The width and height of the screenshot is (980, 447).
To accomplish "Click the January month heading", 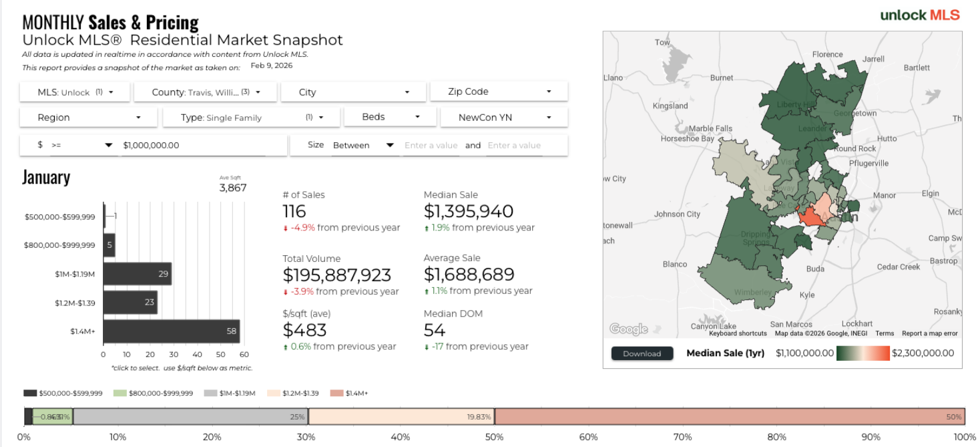I will pyautogui.click(x=46, y=177).
